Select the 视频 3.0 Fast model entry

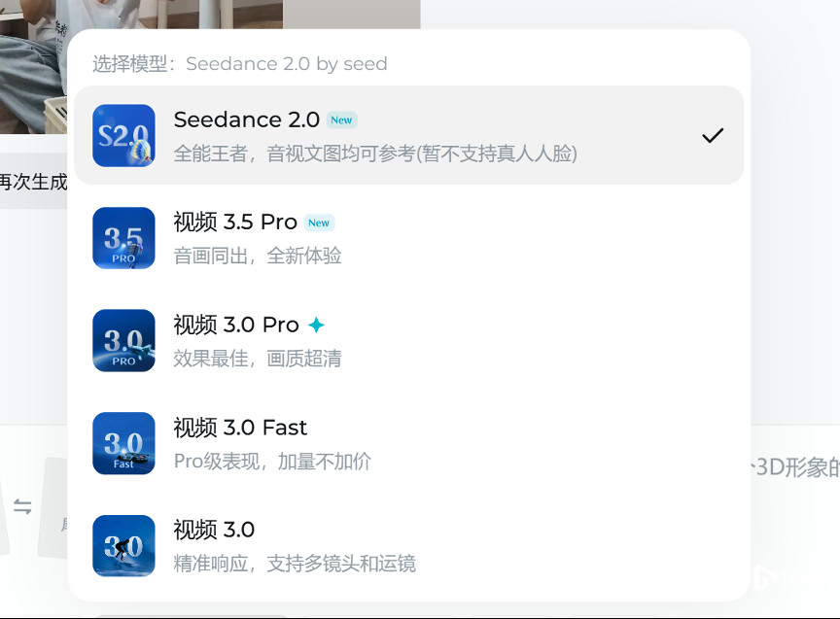pos(408,443)
